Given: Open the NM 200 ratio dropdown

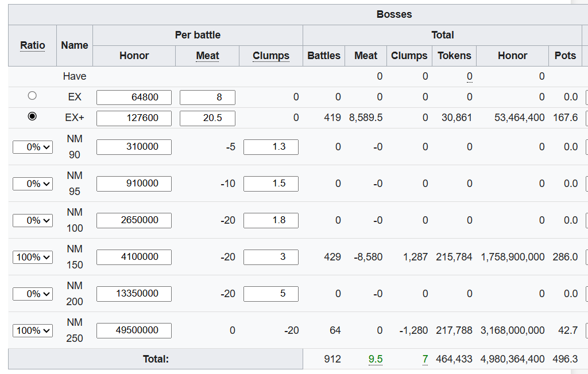Looking at the screenshot, I should pyautogui.click(x=33, y=294).
